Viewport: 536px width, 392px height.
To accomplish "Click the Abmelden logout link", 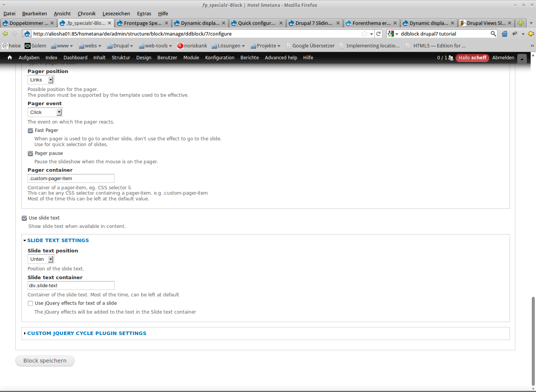I will (x=503, y=58).
